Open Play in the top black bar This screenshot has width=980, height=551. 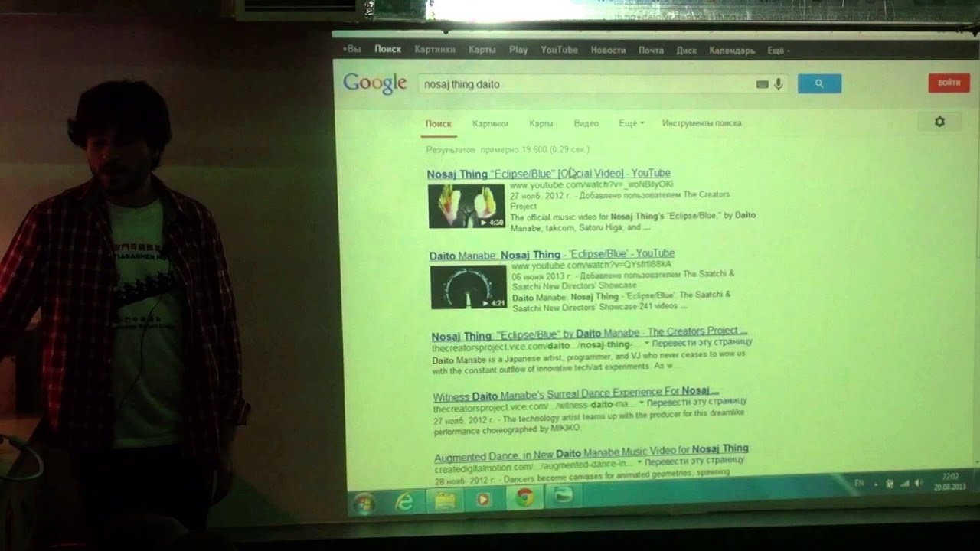[x=518, y=50]
